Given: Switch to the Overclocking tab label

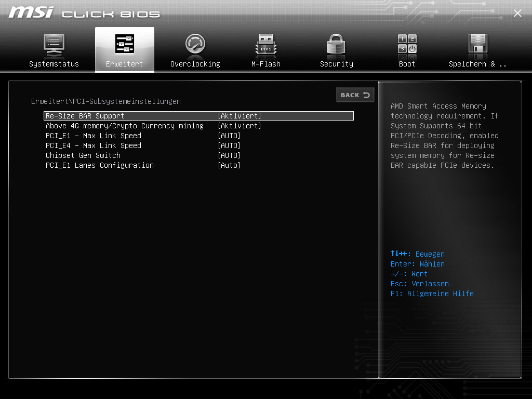Looking at the screenshot, I should click(x=195, y=64).
